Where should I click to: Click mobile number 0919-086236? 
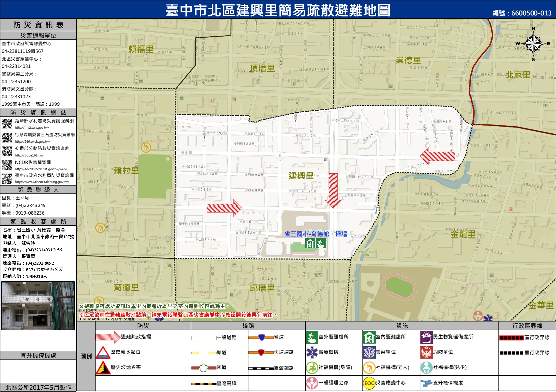30,213
